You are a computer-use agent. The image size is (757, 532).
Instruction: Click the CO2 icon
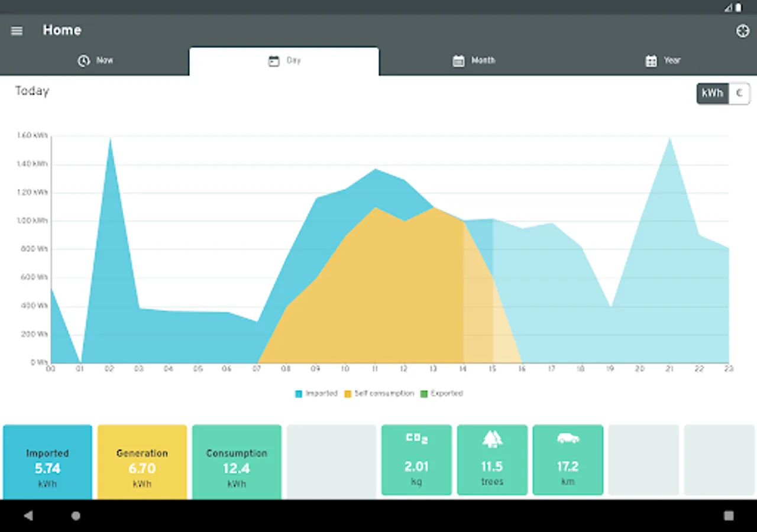416,439
